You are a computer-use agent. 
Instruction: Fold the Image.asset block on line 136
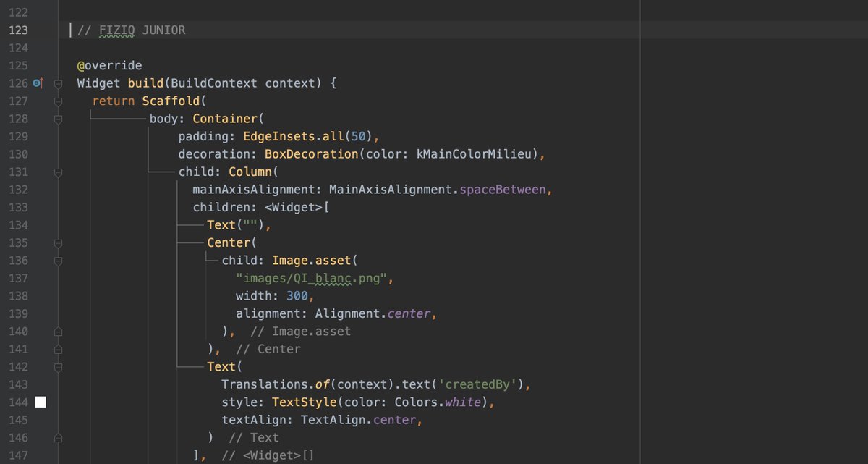(59, 261)
